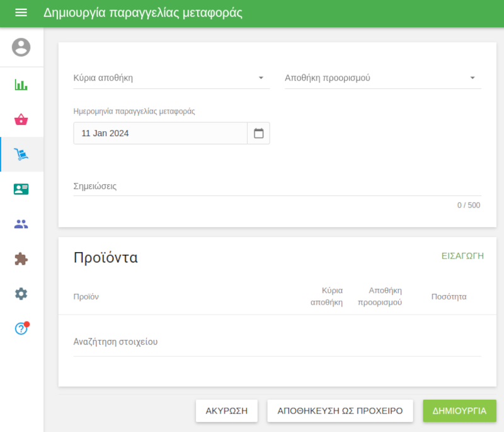Screen dimensions: 504x432
Task: Click the ΕΙΣΑΓΩΓΗ import link
Action: click(x=462, y=255)
